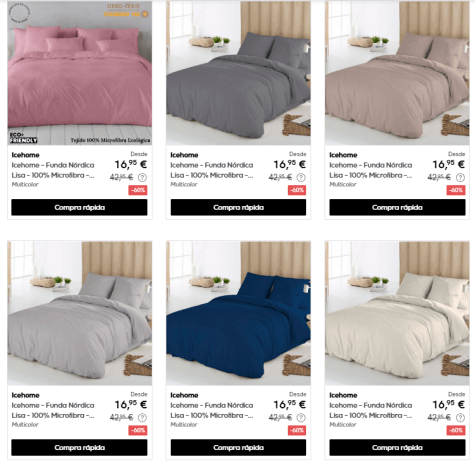
Task: Open the dark grey duvet product image
Action: coord(238,73)
